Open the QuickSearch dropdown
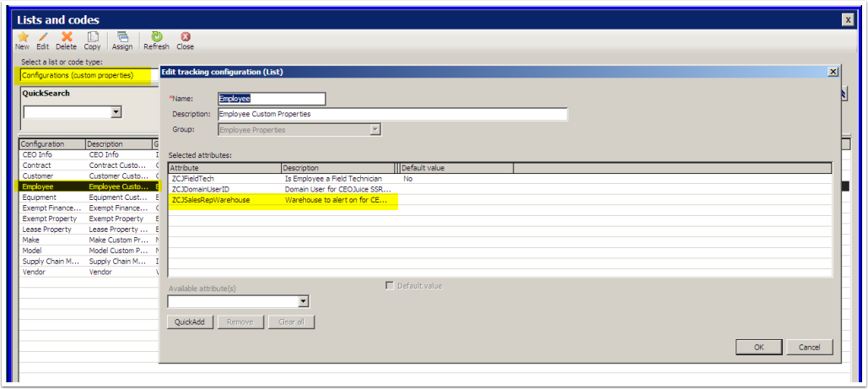Viewport: 868px width, 389px height. click(x=116, y=112)
